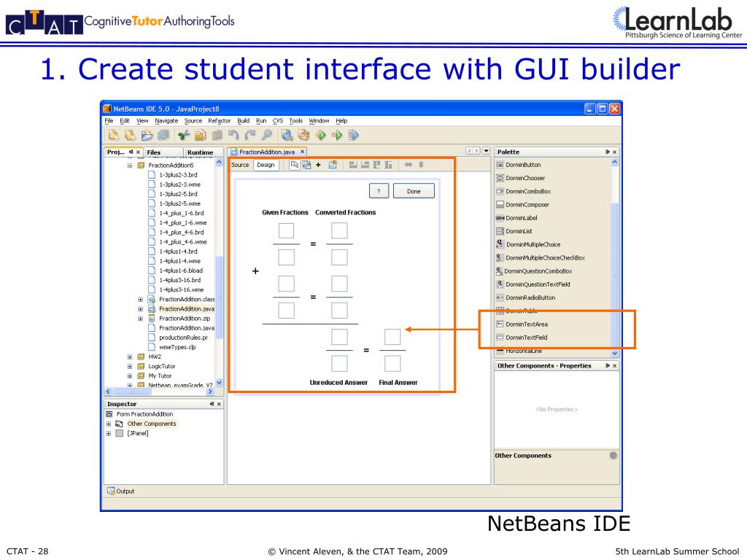Click the Add mode plus icon

point(318,165)
